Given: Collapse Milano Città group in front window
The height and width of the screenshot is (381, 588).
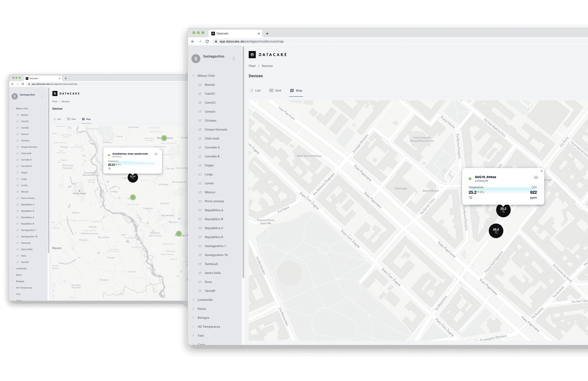Looking at the screenshot, I should click(193, 76).
